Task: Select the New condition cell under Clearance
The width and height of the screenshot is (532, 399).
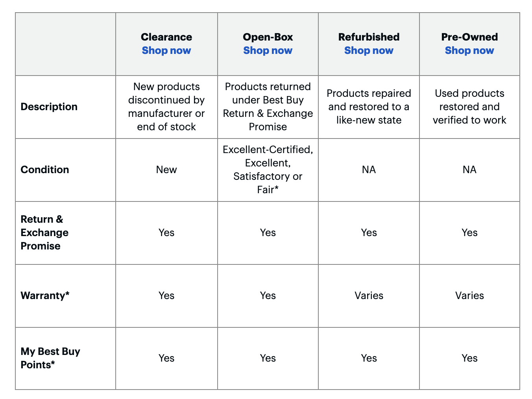Action: (166, 170)
